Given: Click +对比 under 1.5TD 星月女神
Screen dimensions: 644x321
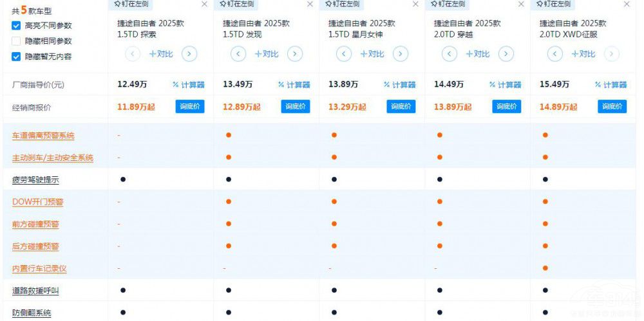Looking at the screenshot, I should click(372, 54).
